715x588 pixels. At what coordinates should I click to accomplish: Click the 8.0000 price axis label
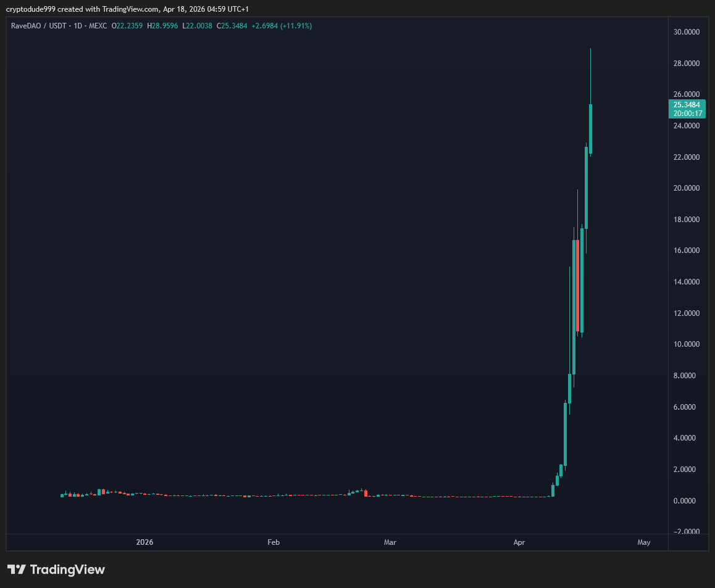[685, 376]
